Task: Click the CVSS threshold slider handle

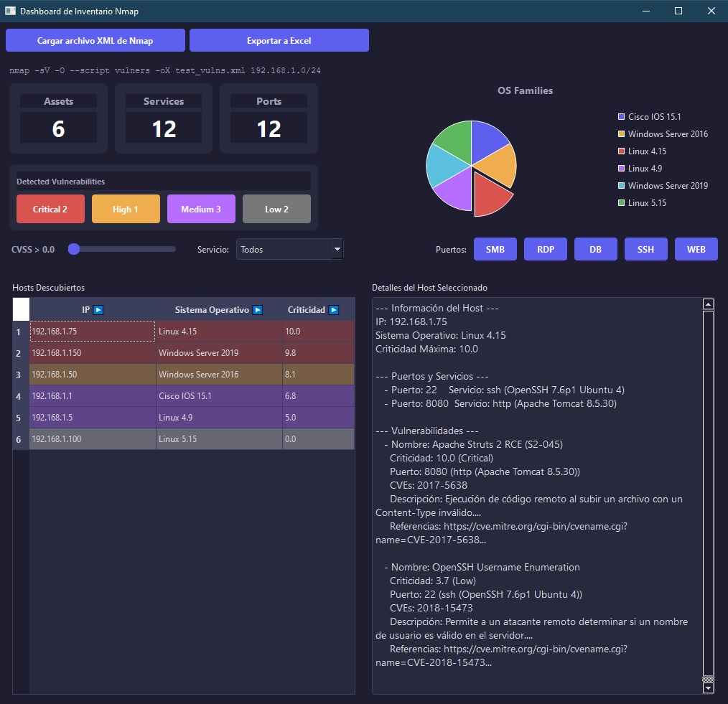Action: tap(73, 249)
